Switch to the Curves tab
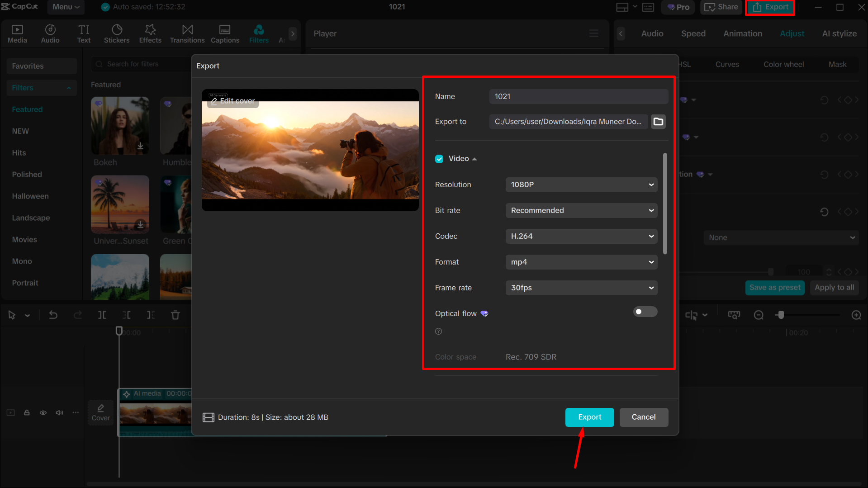 click(x=726, y=64)
